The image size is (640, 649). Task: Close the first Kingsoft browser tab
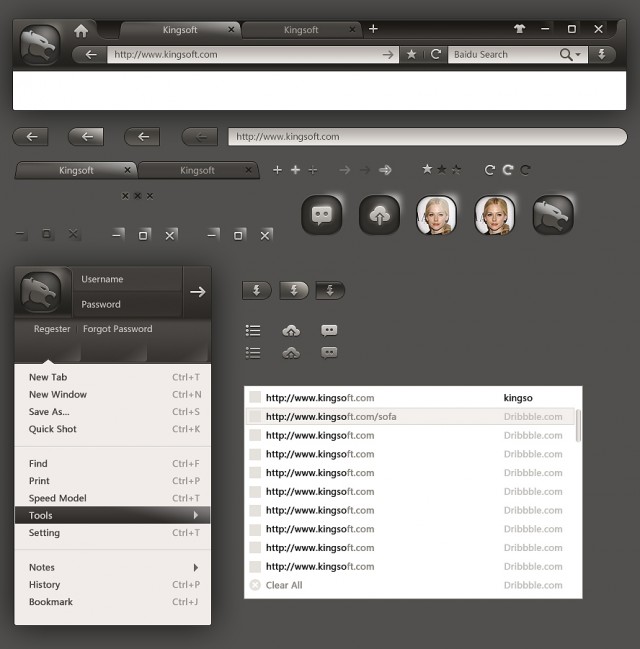coord(231,29)
